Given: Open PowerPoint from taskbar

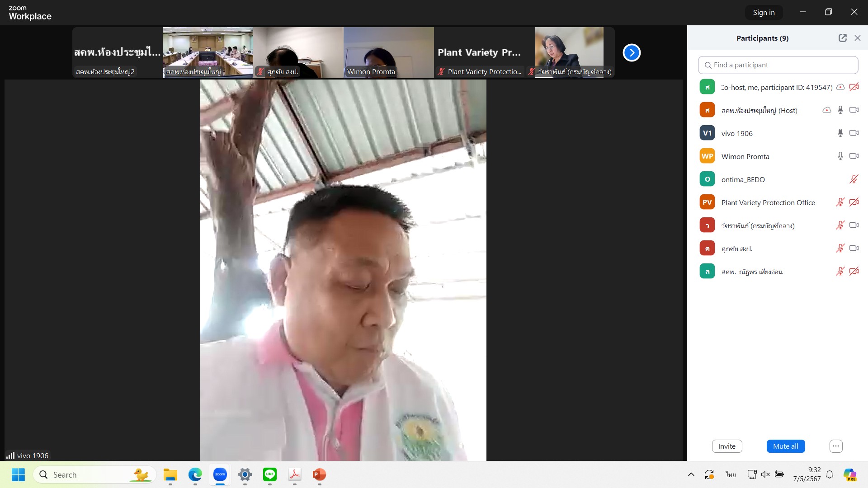Looking at the screenshot, I should (320, 475).
